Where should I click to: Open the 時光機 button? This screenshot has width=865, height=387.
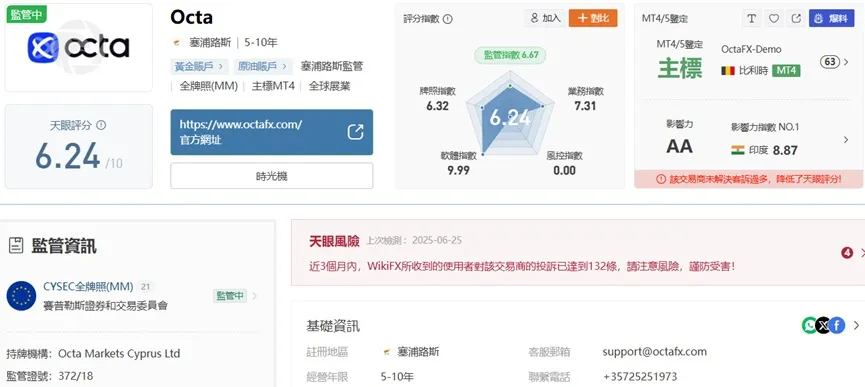point(271,176)
